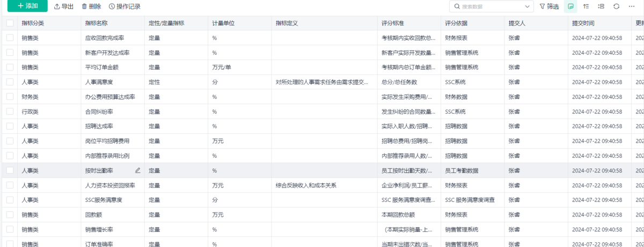Check the 应收回款完成率 row checkbox
This screenshot has width=644, height=247.
click(x=10, y=38)
